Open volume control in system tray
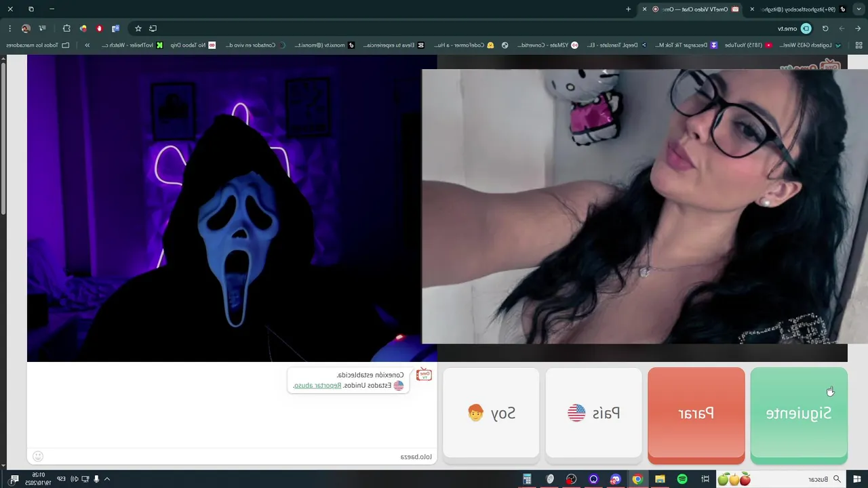Screen dimensions: 868x488 tap(75, 479)
